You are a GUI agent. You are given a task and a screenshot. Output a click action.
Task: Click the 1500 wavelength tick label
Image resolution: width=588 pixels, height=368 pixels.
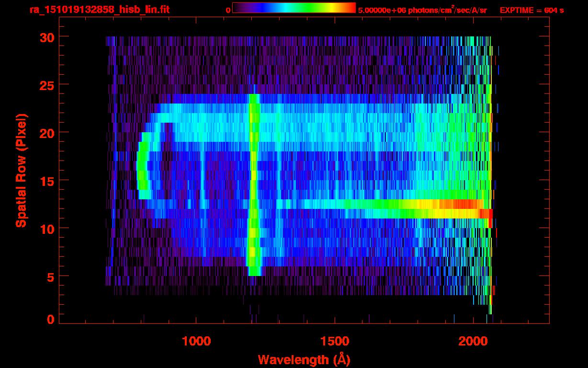[334, 341]
